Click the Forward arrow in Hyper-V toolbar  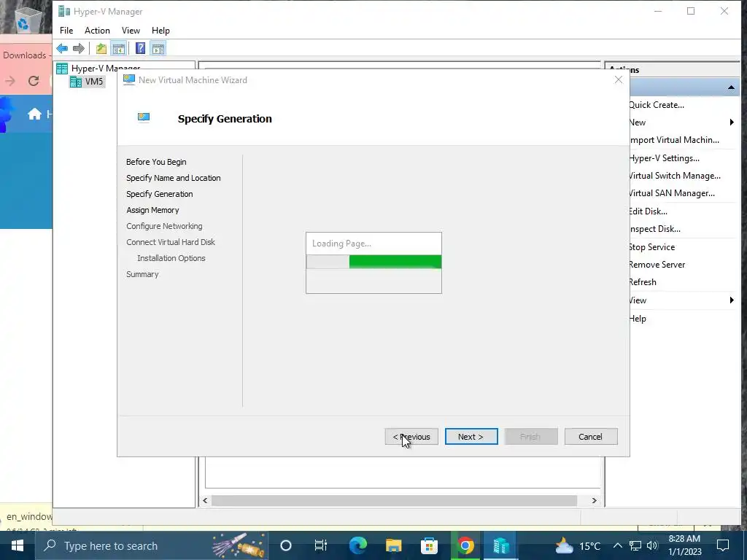pyautogui.click(x=79, y=48)
